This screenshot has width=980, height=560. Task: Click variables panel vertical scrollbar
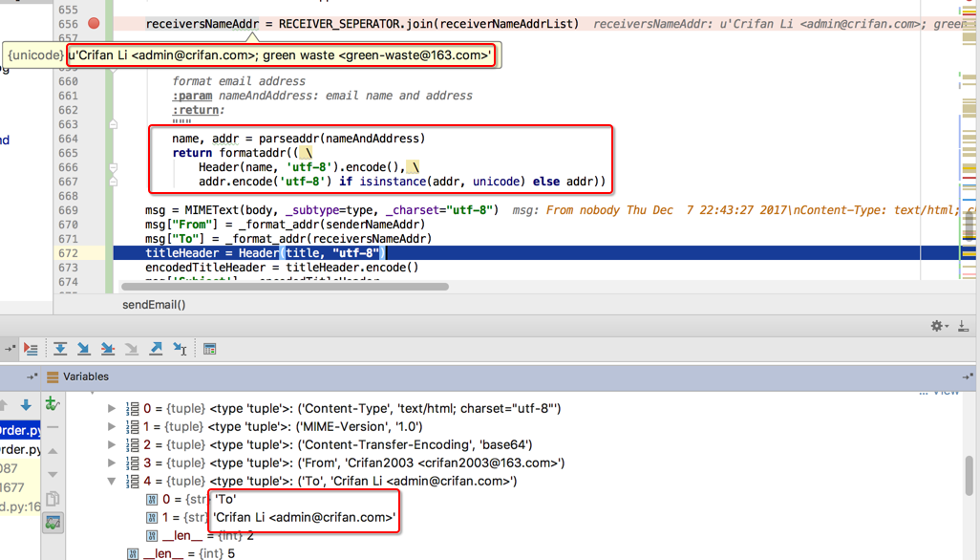tap(969, 475)
